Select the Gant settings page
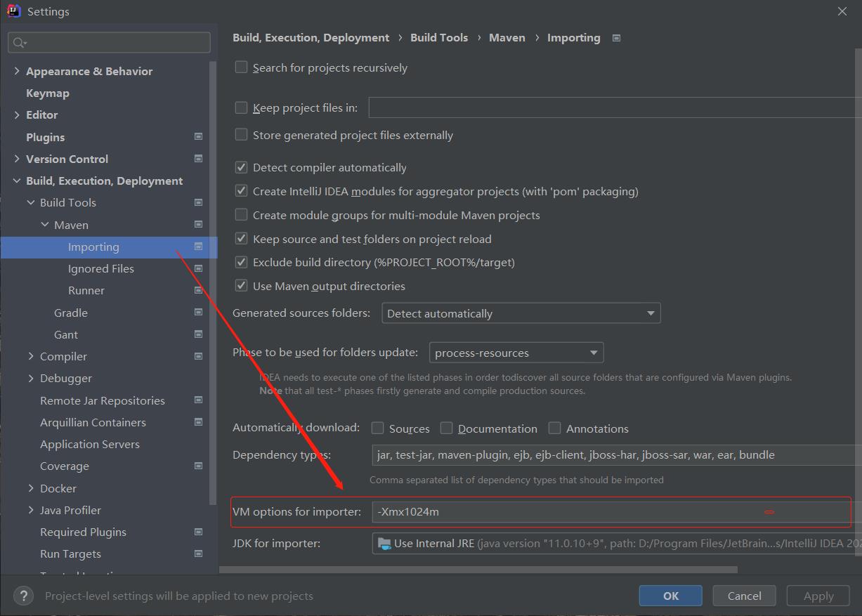 pyautogui.click(x=66, y=334)
